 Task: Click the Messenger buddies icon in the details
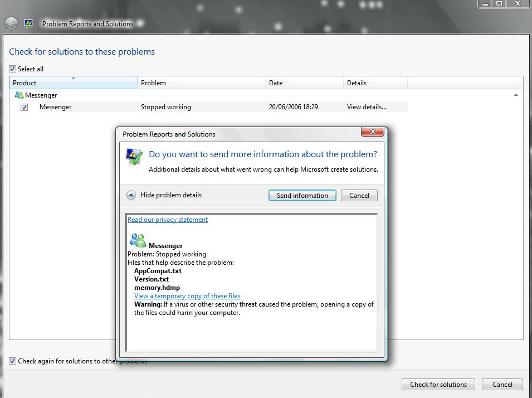point(138,240)
